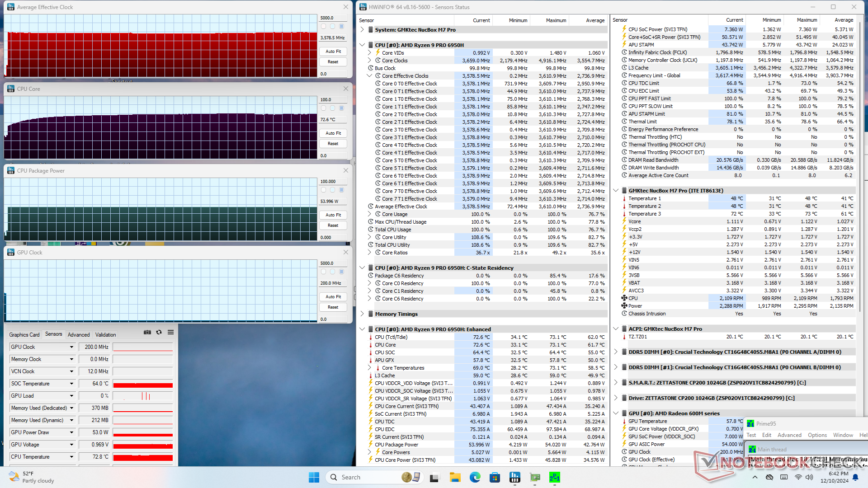Open the notifications bell icon

855,477
